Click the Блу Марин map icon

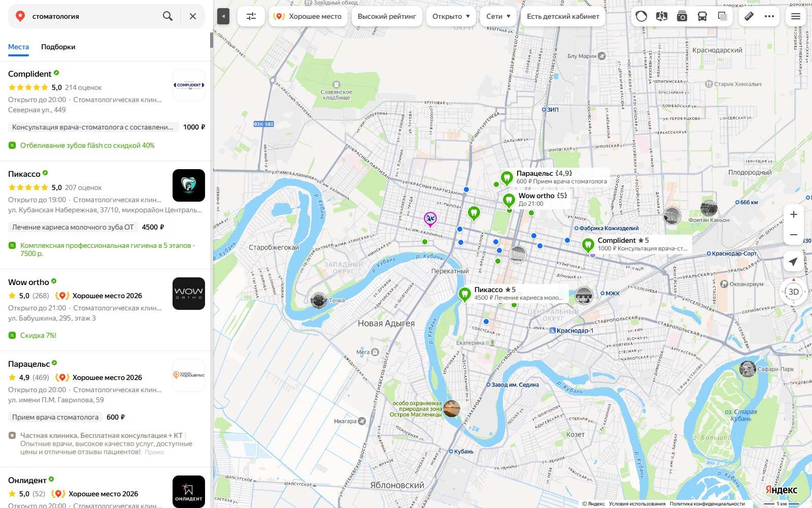coord(602,56)
